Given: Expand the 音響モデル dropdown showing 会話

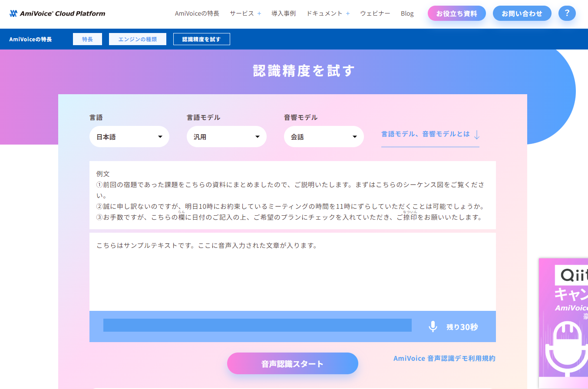Looking at the screenshot, I should tap(324, 136).
